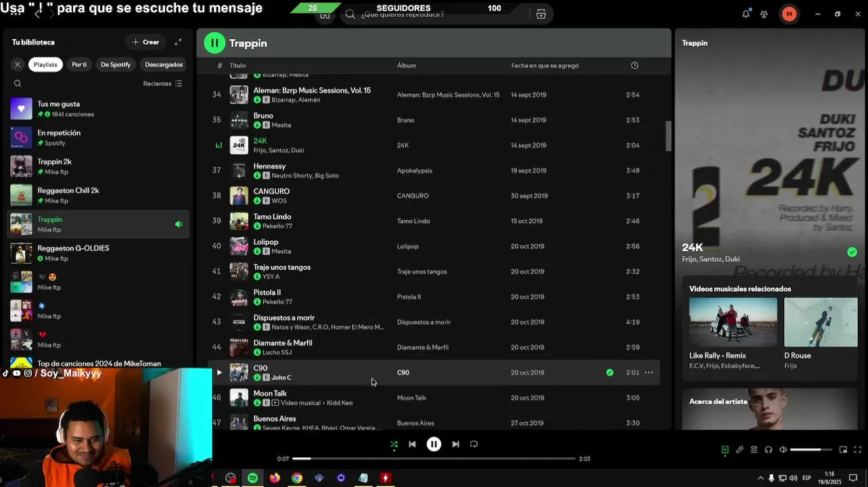The width and height of the screenshot is (868, 487).
Task: Open the Trappin 2k playlist
Action: pos(98,166)
